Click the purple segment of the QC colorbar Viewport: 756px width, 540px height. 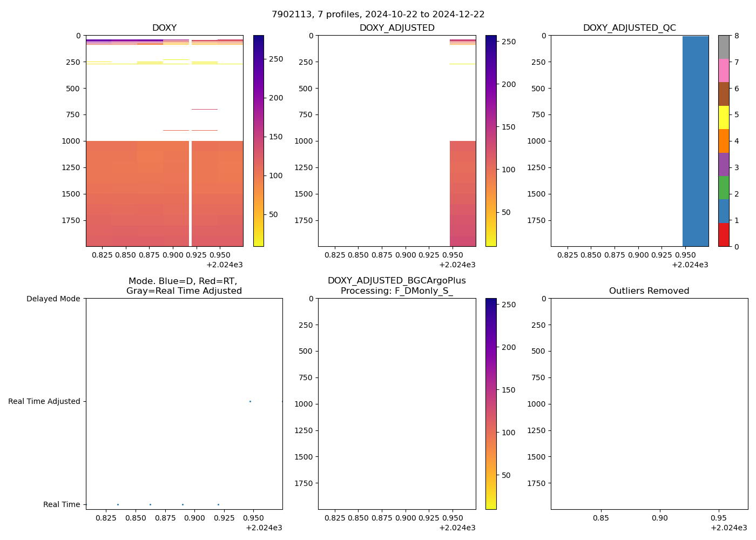(724, 164)
